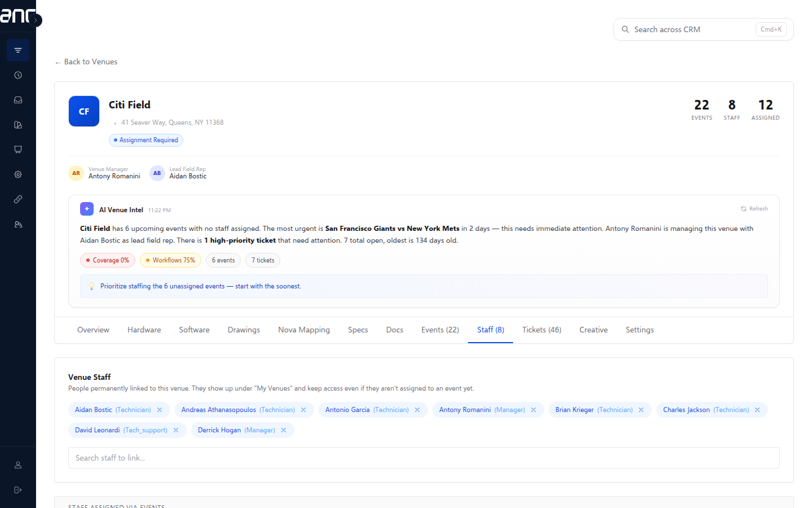Open the highlighted filter-lines sidebar icon
The height and width of the screenshot is (508, 812).
[18, 50]
